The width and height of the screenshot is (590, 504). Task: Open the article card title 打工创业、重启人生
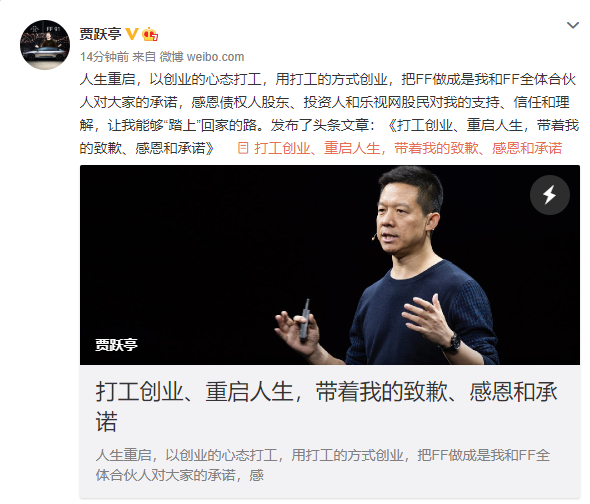[326, 406]
